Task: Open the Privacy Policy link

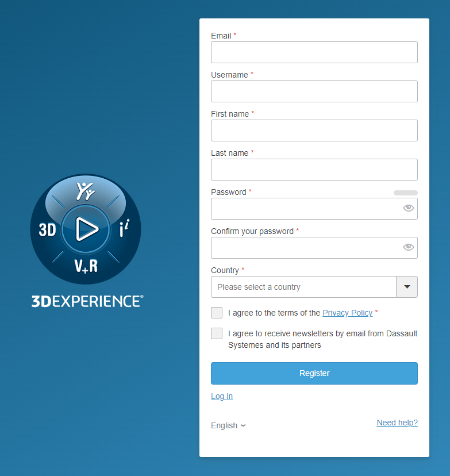Action: [x=348, y=313]
